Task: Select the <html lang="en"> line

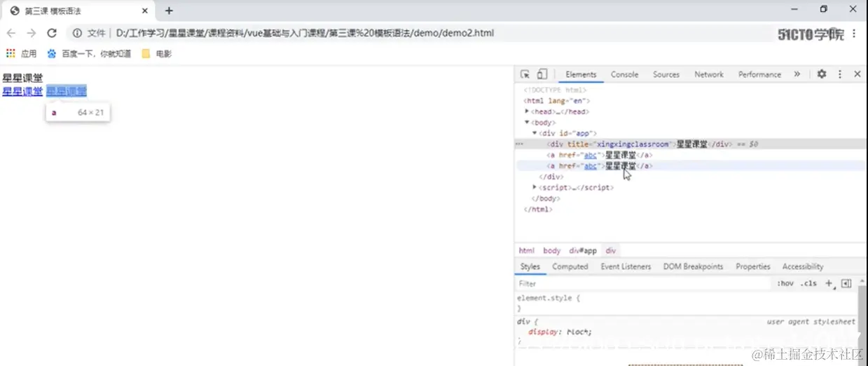Action: [x=556, y=101]
